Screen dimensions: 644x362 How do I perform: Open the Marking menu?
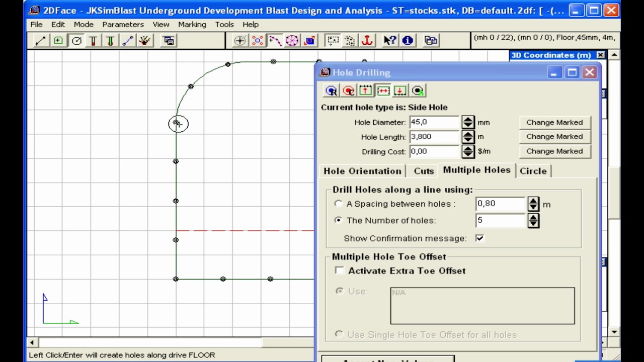[192, 24]
